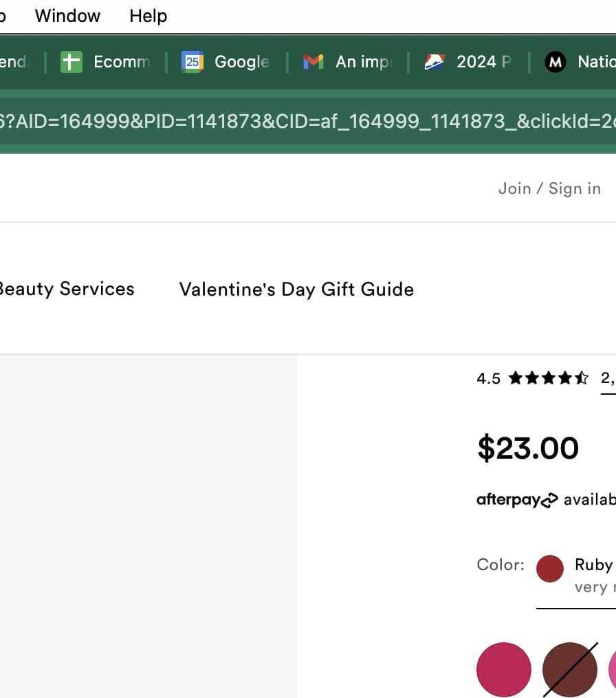Click the green Ecomm bookmark icon

[71, 62]
